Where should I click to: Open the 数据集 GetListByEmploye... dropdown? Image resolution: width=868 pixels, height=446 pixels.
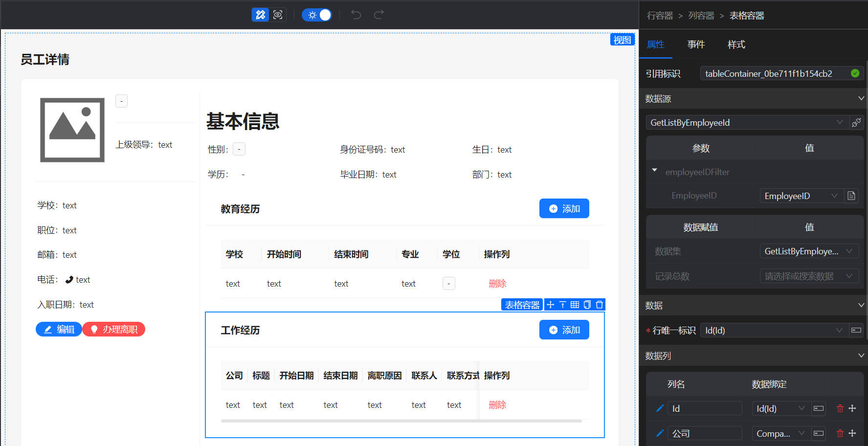(809, 251)
